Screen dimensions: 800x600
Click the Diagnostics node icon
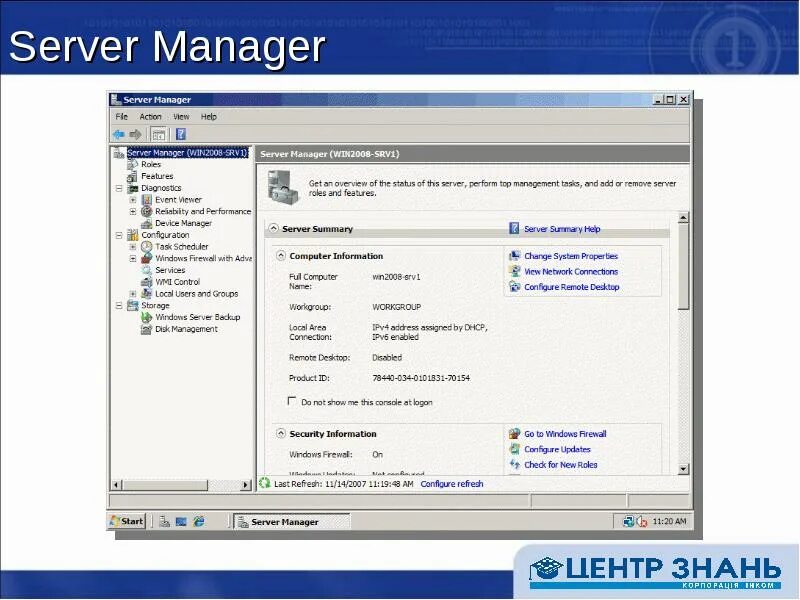click(133, 188)
